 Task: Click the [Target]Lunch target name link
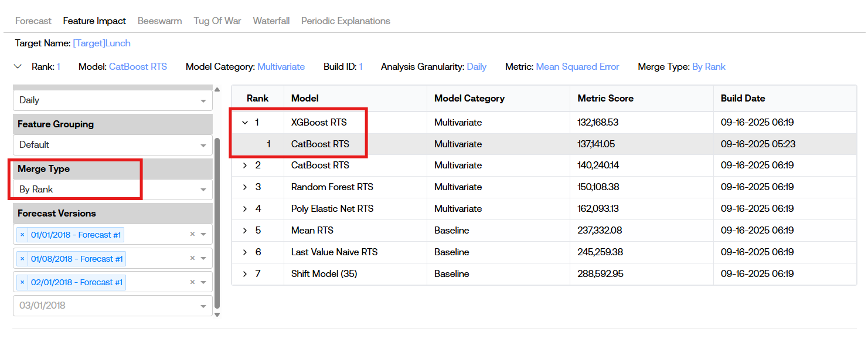[101, 43]
